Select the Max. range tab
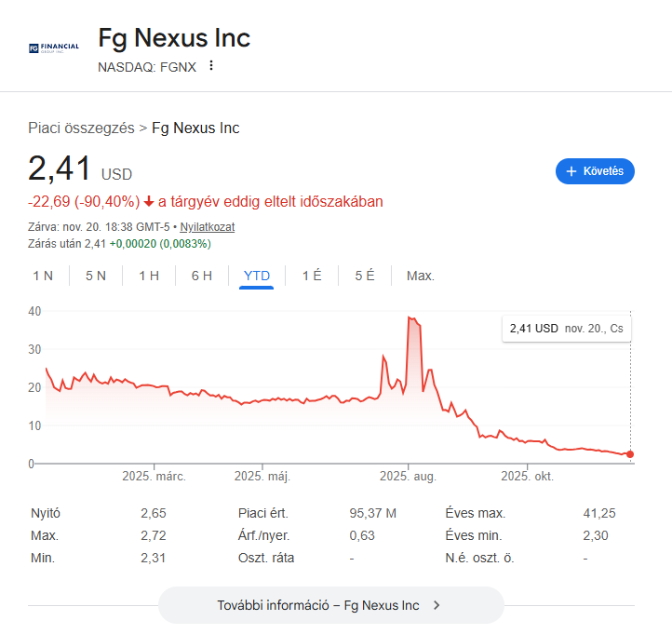This screenshot has width=672, height=634. 421,276
